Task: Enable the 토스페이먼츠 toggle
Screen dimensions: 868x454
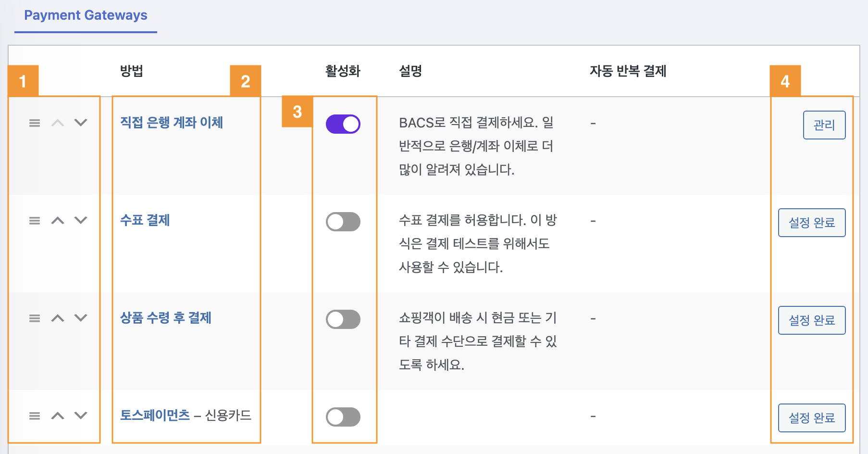Action: coord(343,417)
